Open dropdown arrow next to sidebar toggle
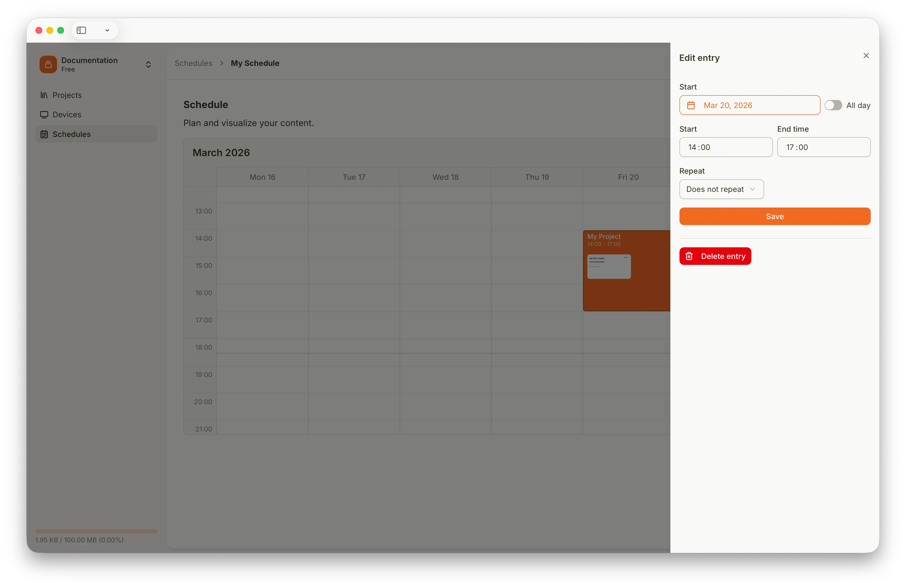This screenshot has height=588, width=906. 107,31
